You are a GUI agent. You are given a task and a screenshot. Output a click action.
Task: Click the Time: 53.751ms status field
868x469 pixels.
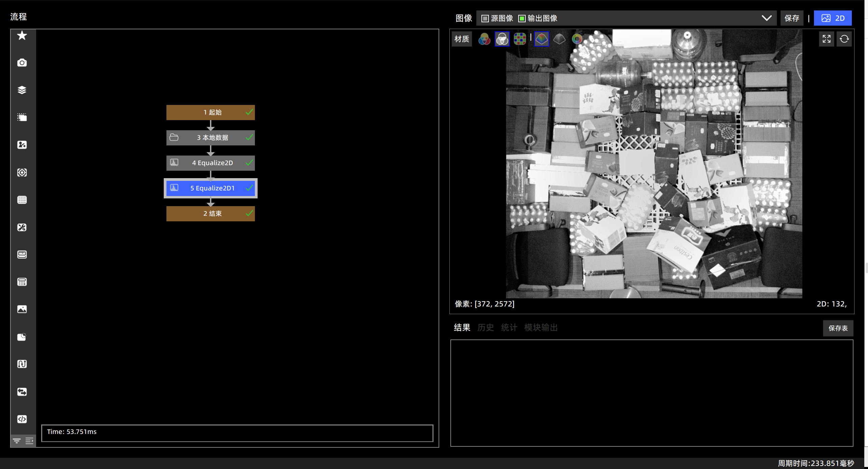pyautogui.click(x=237, y=433)
